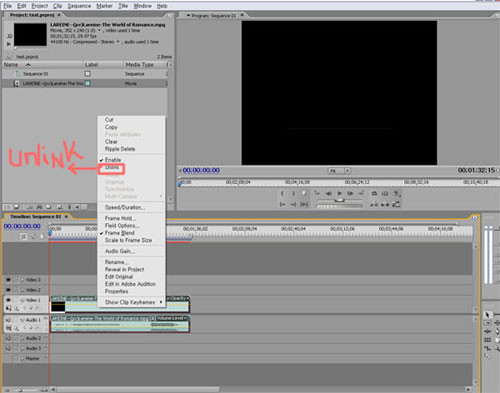Hide the Video 2 track eye icon
The image size is (500, 393).
tap(8, 290)
